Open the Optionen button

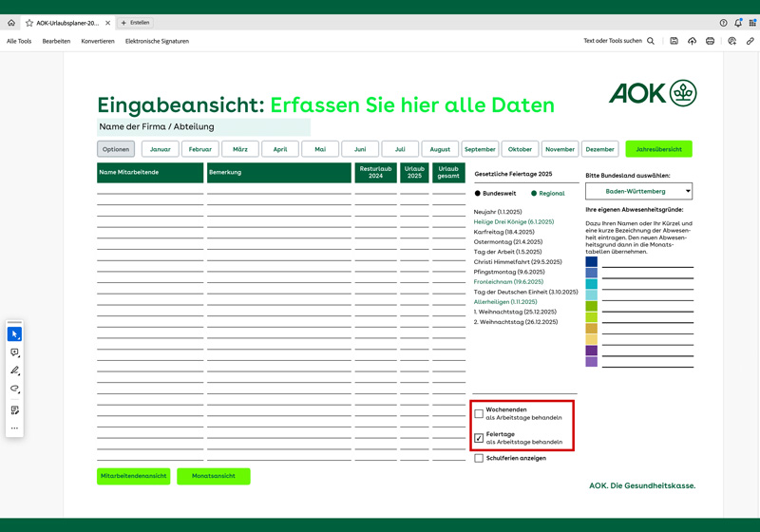pyautogui.click(x=116, y=149)
